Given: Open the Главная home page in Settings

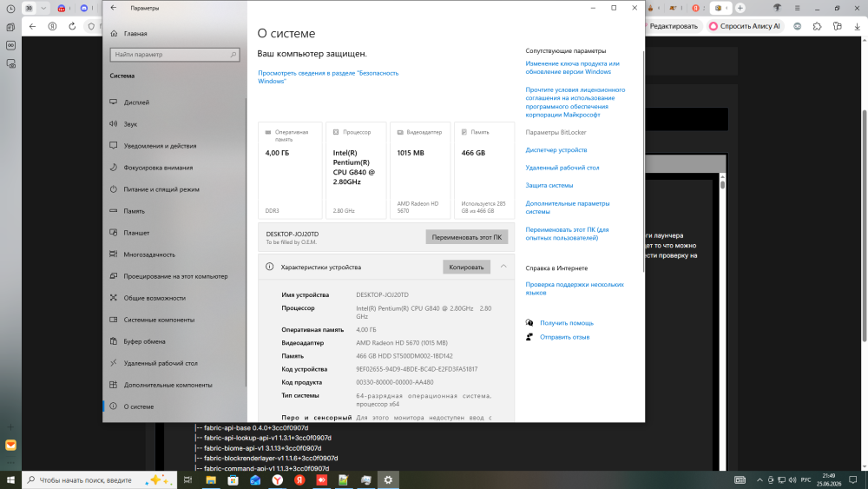Looking at the screenshot, I should point(135,33).
